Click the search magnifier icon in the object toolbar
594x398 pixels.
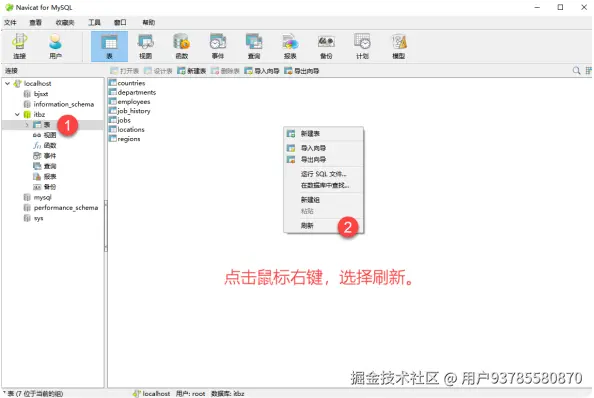576,70
